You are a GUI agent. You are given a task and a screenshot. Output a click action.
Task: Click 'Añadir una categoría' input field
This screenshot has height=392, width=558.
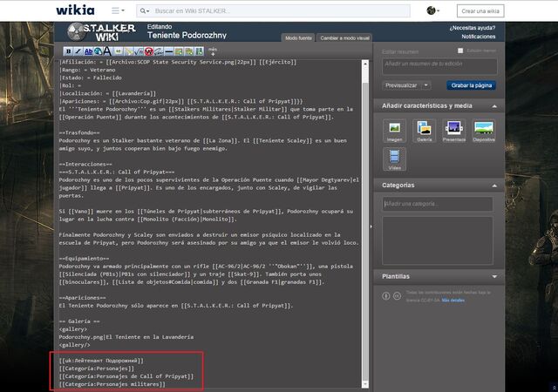[438, 204]
